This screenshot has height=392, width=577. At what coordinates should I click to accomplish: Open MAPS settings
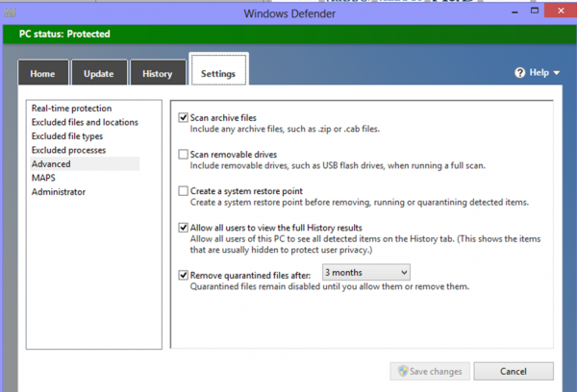point(43,178)
